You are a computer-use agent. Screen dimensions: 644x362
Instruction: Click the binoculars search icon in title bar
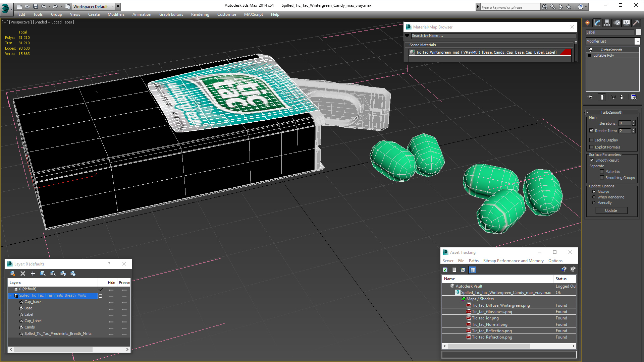click(544, 7)
